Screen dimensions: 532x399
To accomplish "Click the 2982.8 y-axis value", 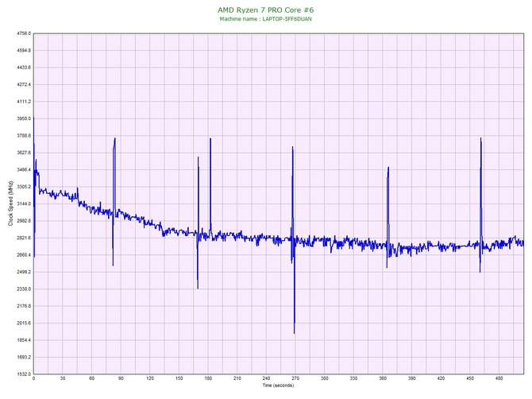I will tap(24, 221).
